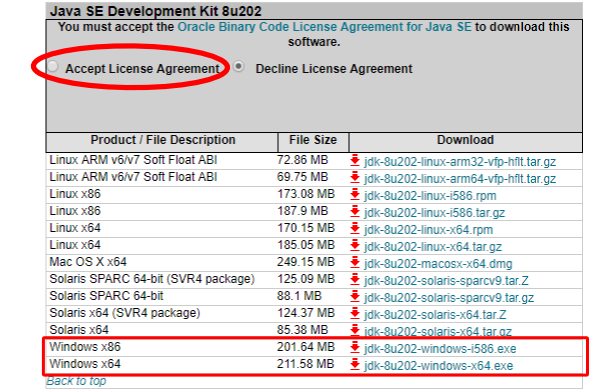Click the 72.86 MB file size
The image size is (589, 392).
pos(302,160)
